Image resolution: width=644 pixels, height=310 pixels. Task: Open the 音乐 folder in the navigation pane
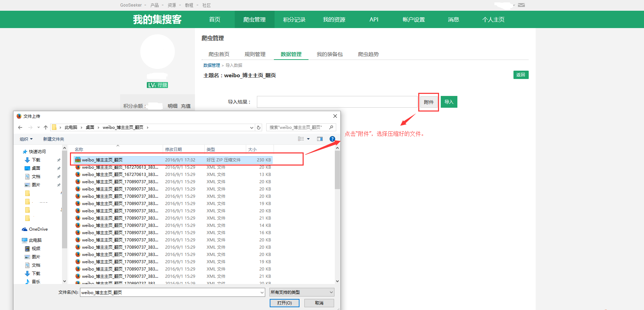[33, 282]
